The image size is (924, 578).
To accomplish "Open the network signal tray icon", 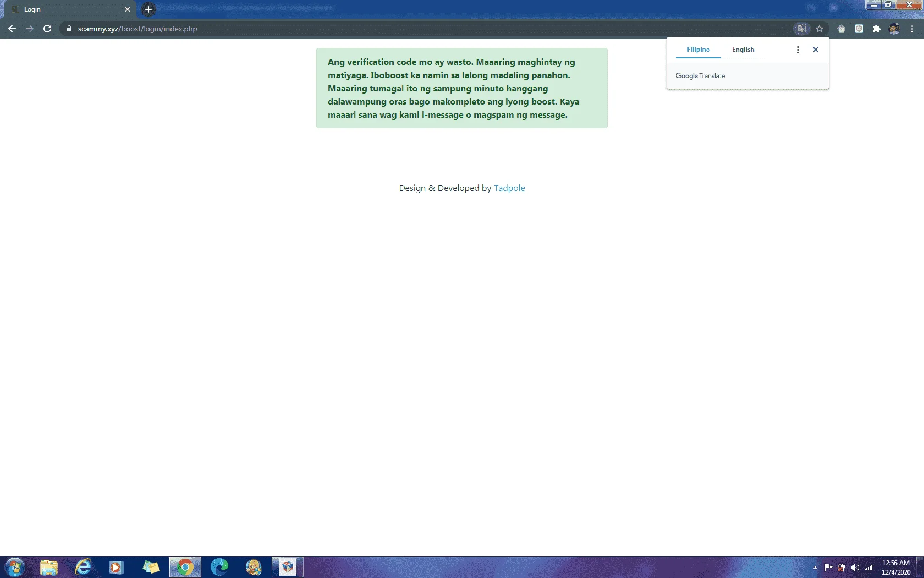I will (x=868, y=568).
